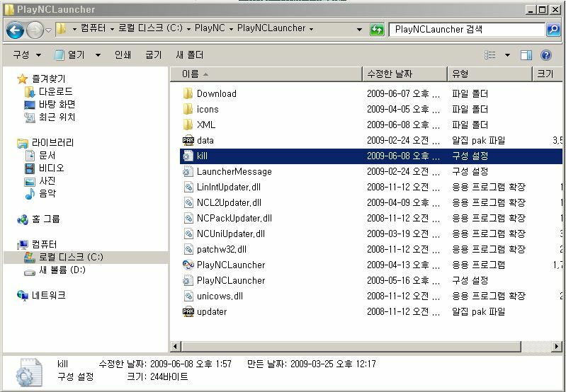Select PlayNCLauncher 구성 설정 file icon

pos(188,280)
